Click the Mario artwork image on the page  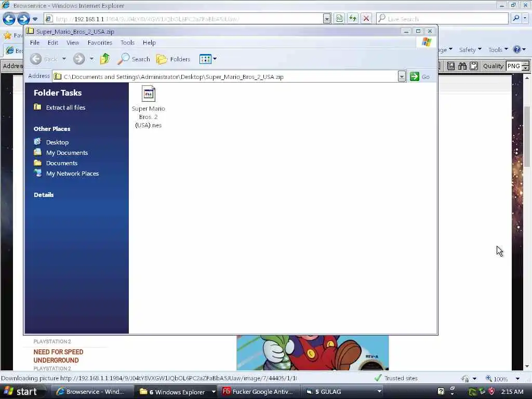tap(312, 353)
